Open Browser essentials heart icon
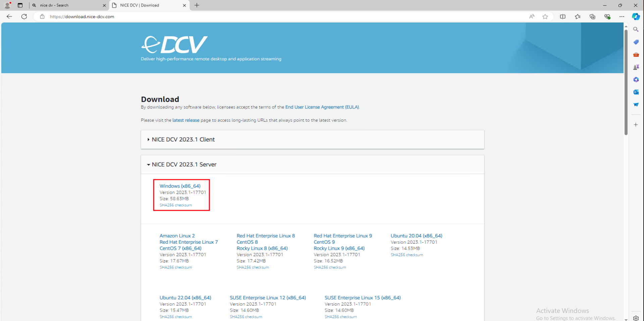Viewport: 644px width, 321px height. click(x=607, y=16)
